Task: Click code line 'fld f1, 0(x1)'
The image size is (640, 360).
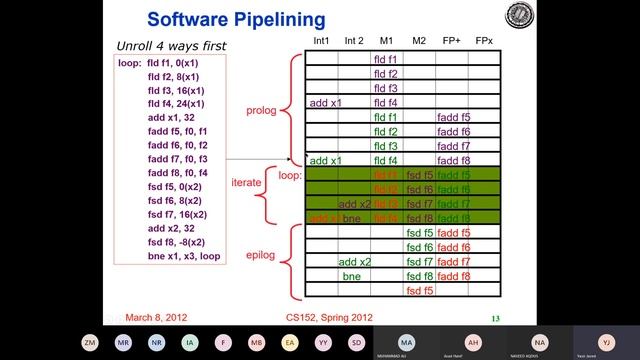Action: [173, 63]
